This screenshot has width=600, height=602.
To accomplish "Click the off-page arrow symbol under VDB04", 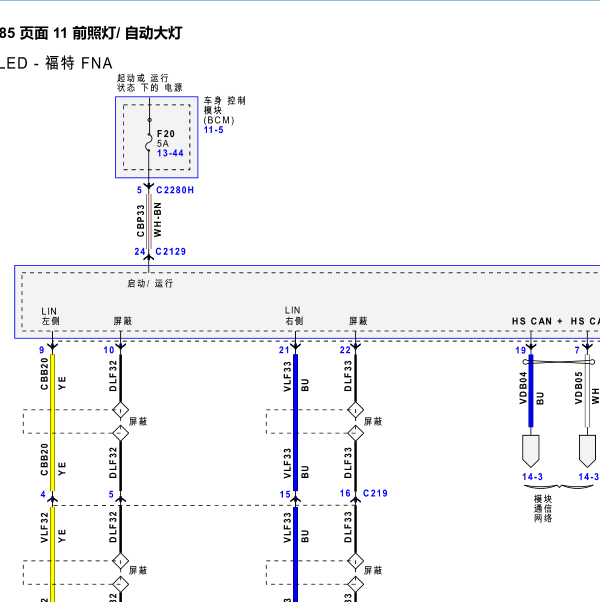I will point(531,451).
